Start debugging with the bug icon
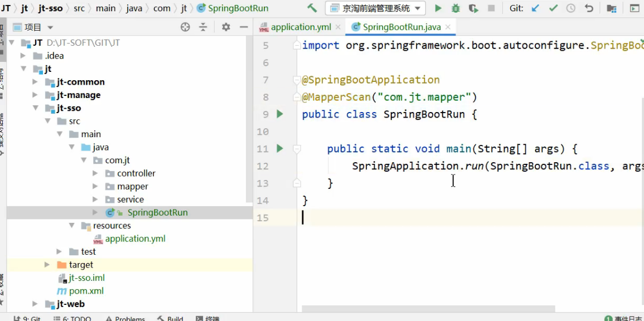The height and width of the screenshot is (321, 644). pos(456,8)
